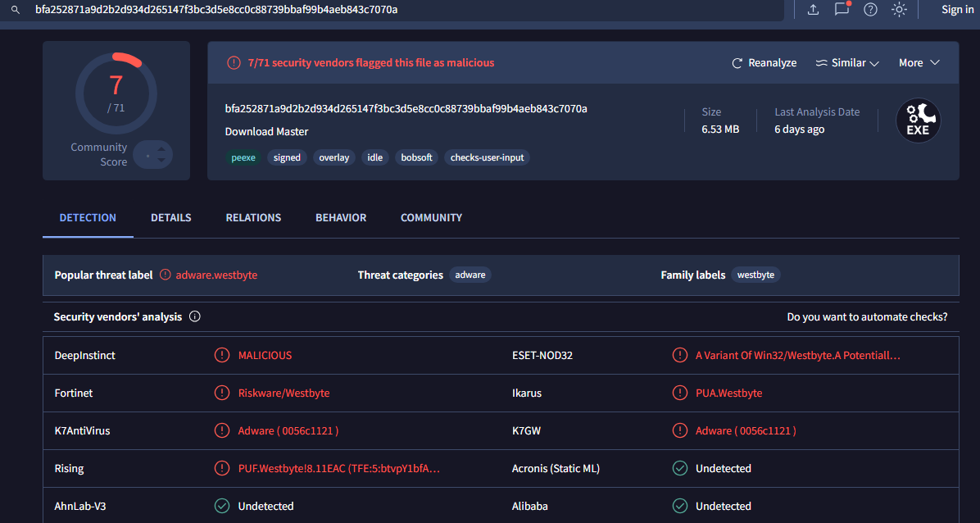Click Fortinet Riskware/Westbyte alert icon
This screenshot has width=980, height=523.
click(x=222, y=393)
